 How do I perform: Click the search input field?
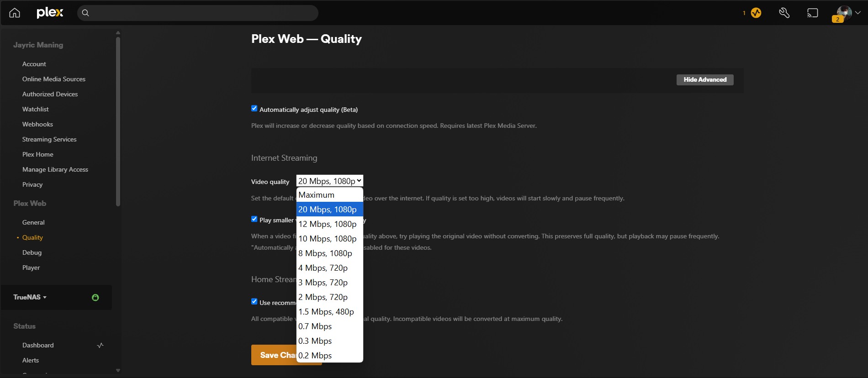tap(201, 13)
